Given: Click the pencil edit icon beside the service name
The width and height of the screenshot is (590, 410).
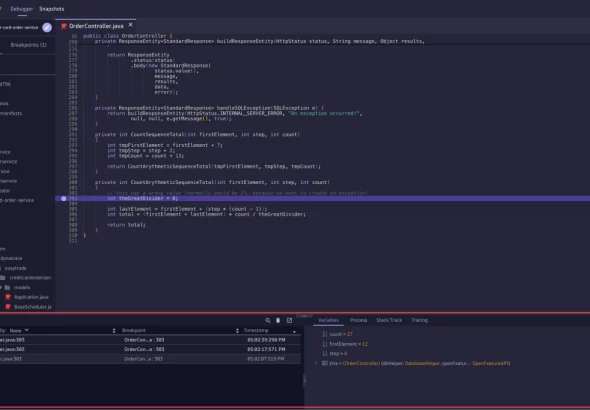Looking at the screenshot, I should click(x=47, y=27).
